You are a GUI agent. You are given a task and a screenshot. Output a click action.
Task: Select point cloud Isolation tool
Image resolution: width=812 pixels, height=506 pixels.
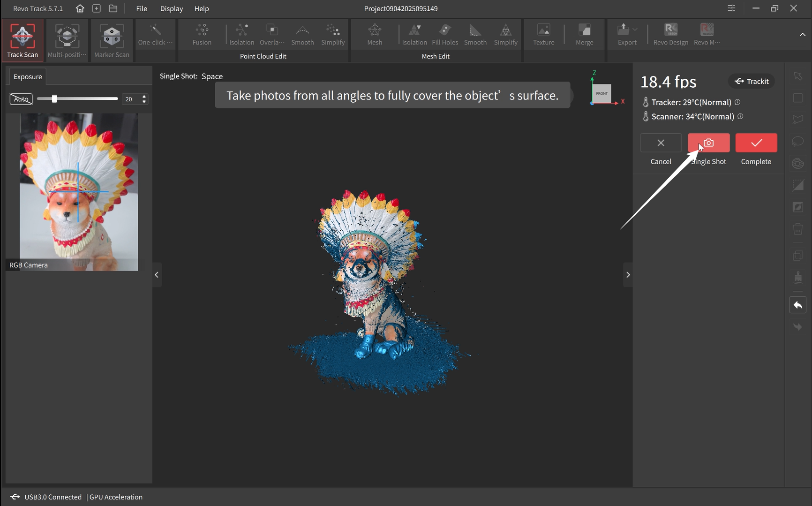coord(242,35)
